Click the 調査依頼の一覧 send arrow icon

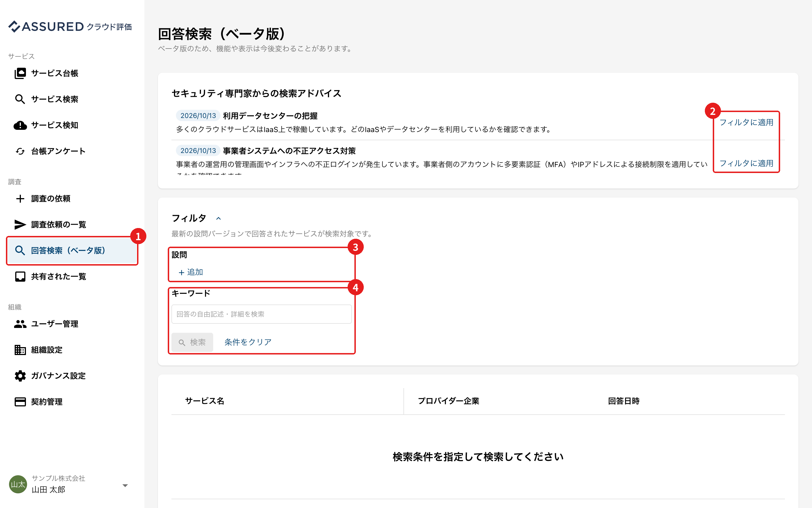click(x=20, y=224)
